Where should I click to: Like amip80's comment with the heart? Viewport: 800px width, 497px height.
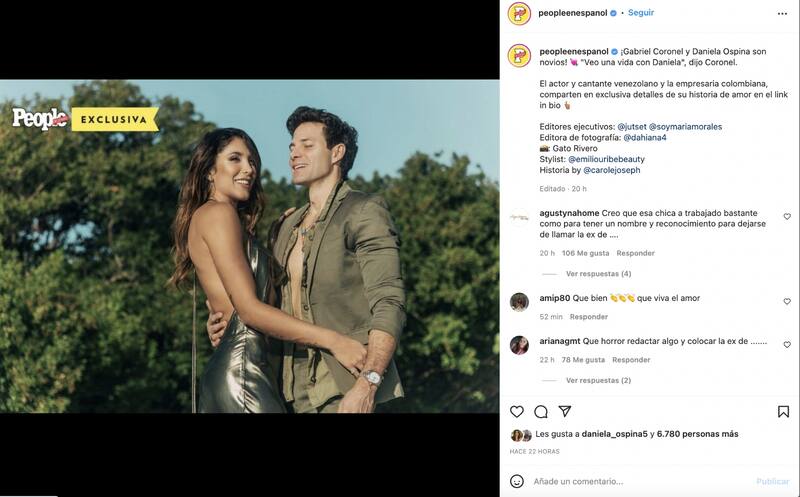[x=787, y=299]
